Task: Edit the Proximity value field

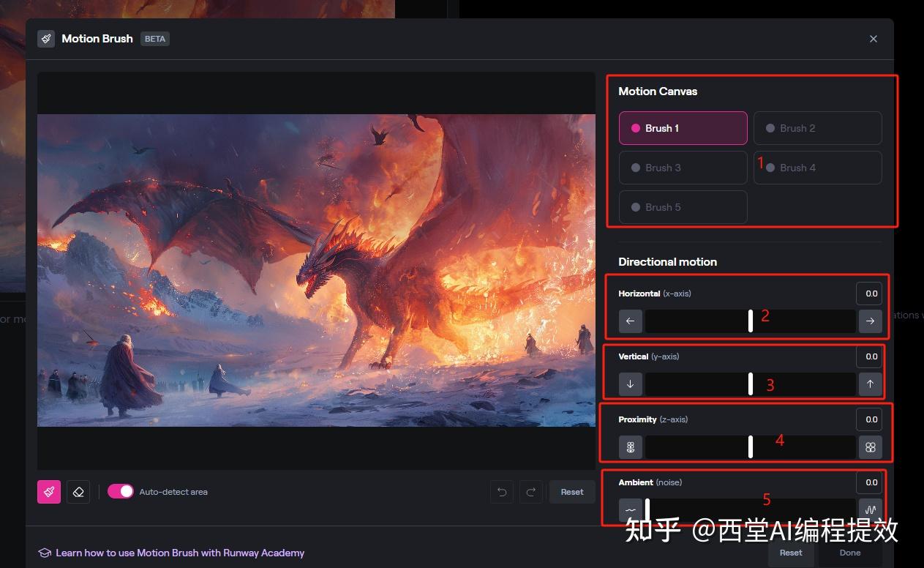Action: (x=869, y=419)
